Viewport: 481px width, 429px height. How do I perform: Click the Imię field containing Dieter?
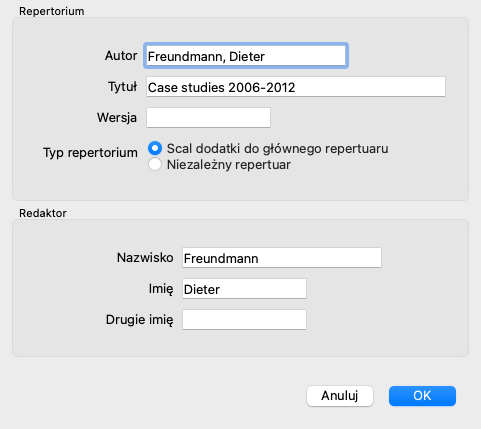pyautogui.click(x=244, y=289)
